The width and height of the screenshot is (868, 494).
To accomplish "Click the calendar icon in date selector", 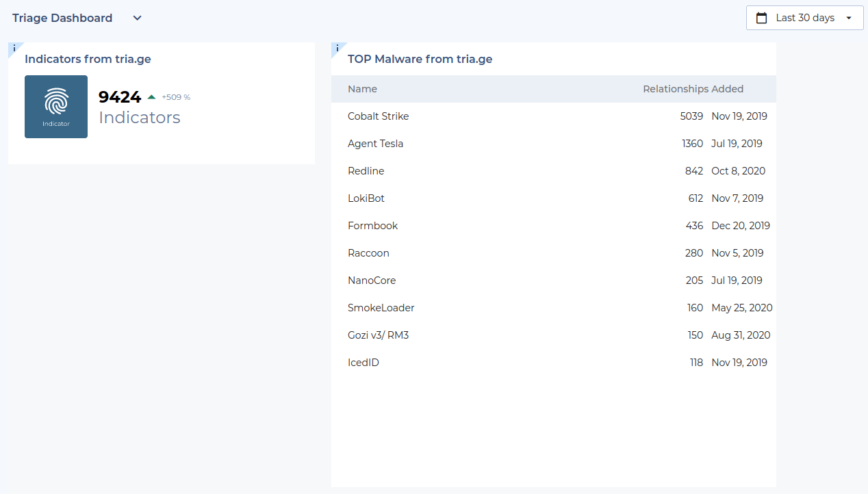I will [x=761, y=18].
